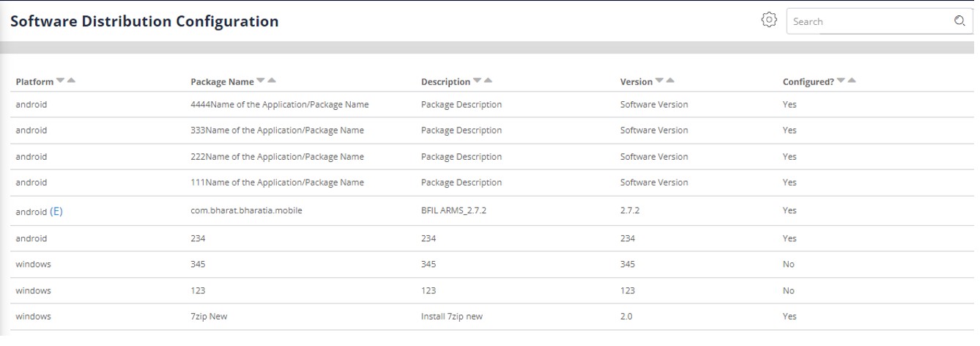This screenshot has width=980, height=346.
Task: Select the com.bharat.bharatia.mobile package row
Action: click(490, 210)
